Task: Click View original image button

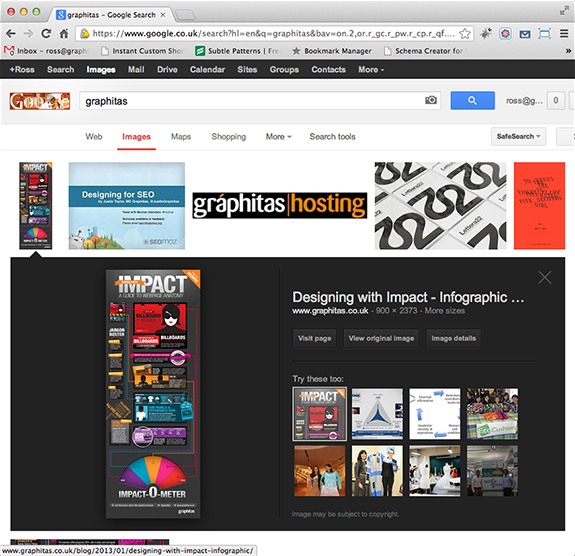Action: click(381, 338)
